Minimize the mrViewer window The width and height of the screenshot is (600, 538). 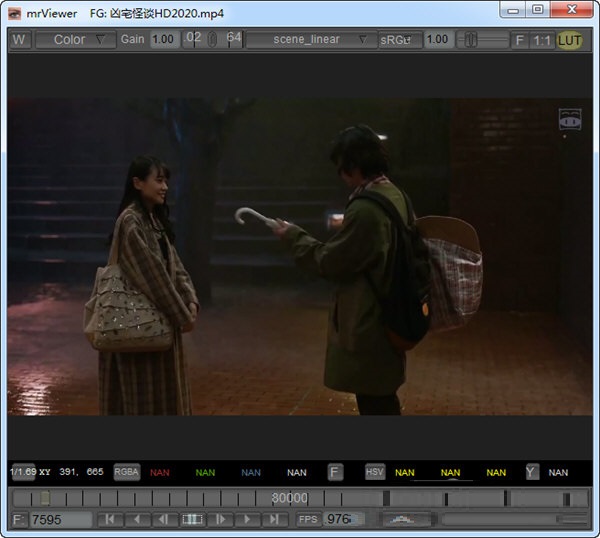[x=513, y=10]
